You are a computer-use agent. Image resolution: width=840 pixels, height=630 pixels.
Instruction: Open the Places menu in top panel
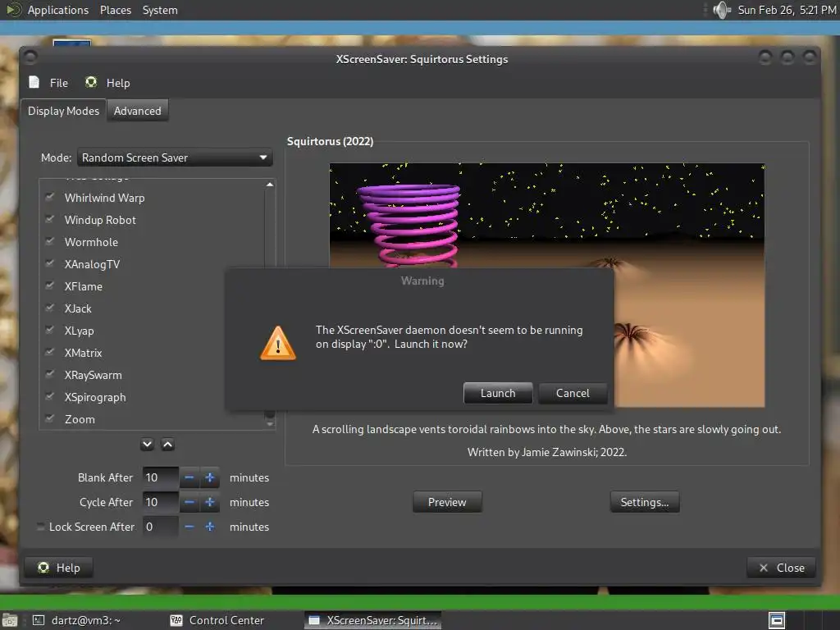click(115, 10)
